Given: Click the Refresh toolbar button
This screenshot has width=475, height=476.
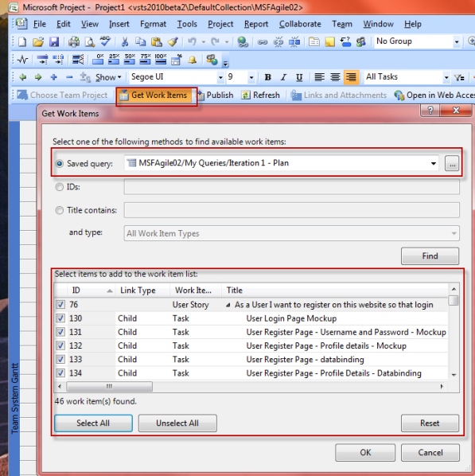Looking at the screenshot, I should [260, 96].
